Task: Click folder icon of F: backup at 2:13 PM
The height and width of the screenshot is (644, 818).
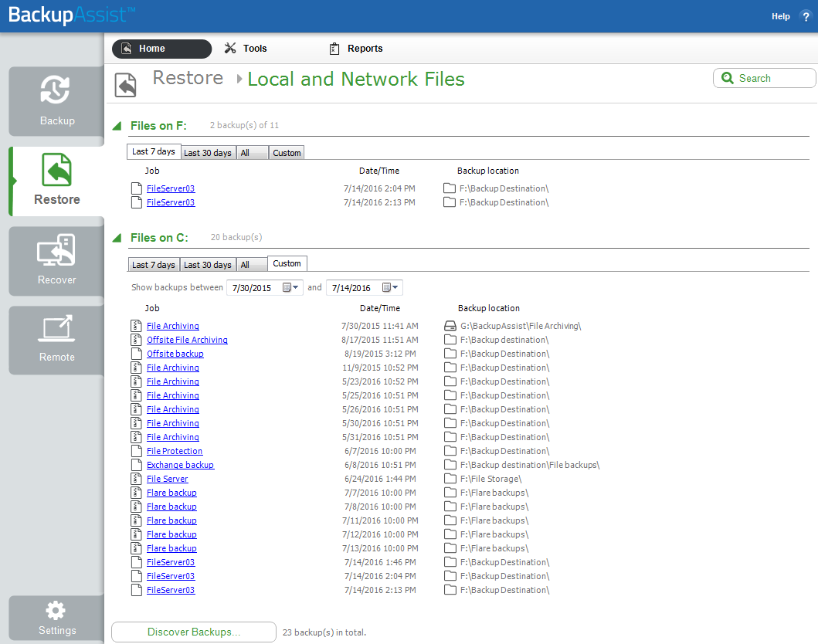Action: (x=450, y=202)
